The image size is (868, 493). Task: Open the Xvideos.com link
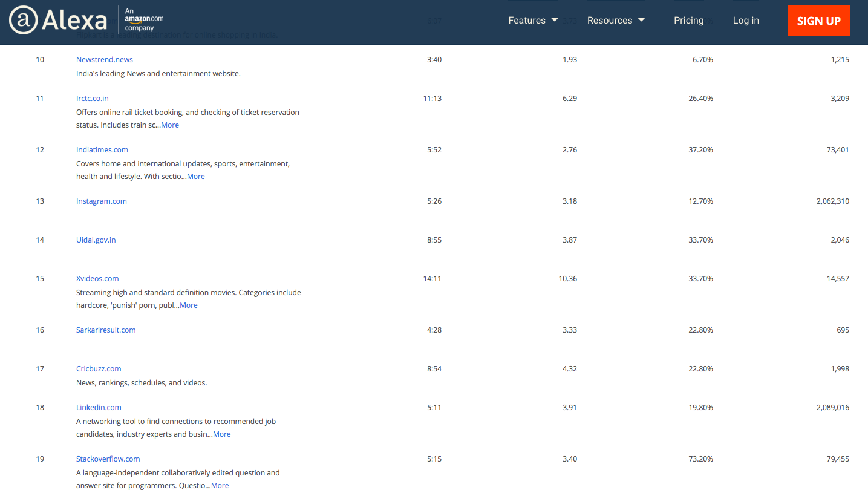[97, 278]
